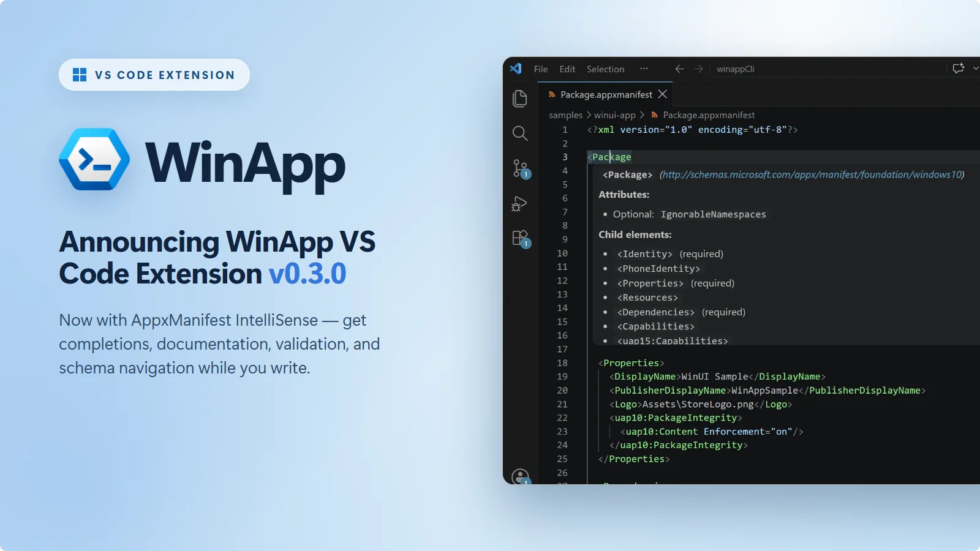Expand the overflow menu ellipsis
The image size is (980, 551).
[x=644, y=69]
